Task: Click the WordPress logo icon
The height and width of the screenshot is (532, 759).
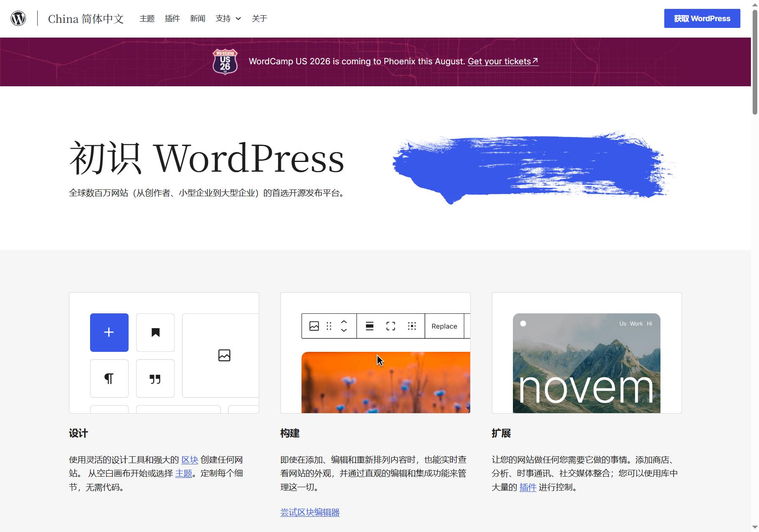Action: coord(18,19)
